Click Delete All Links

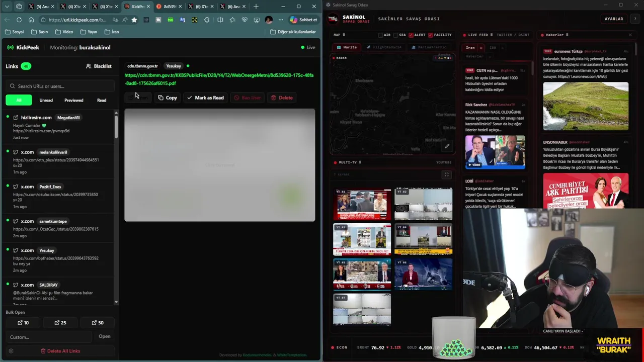click(x=60, y=351)
